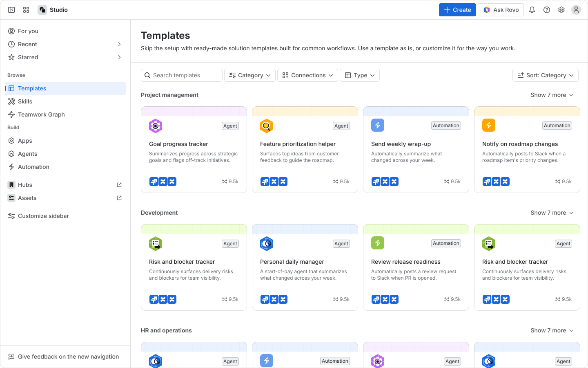Screen dimensions: 588x368
Task: Click the Customize sidebar sliders icon
Action: coord(11,216)
